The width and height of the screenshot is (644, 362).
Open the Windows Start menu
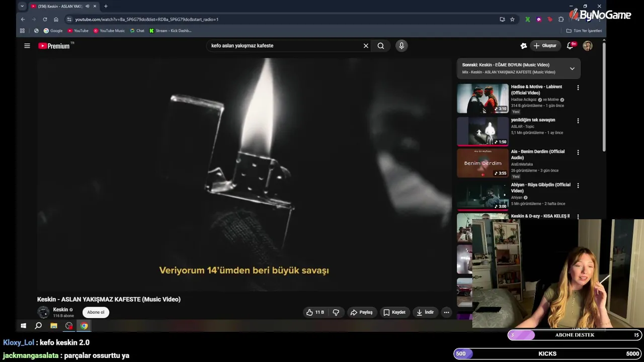pos(23,326)
